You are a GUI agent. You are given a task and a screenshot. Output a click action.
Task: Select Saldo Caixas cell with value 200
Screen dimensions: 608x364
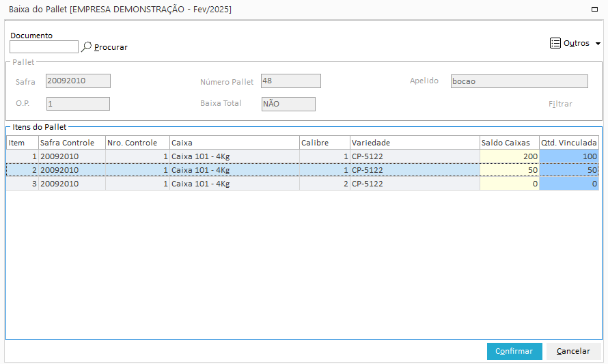click(510, 156)
